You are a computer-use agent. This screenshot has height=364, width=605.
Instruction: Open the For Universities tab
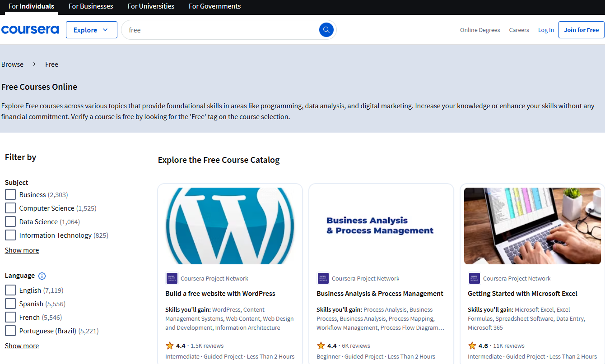151,6
